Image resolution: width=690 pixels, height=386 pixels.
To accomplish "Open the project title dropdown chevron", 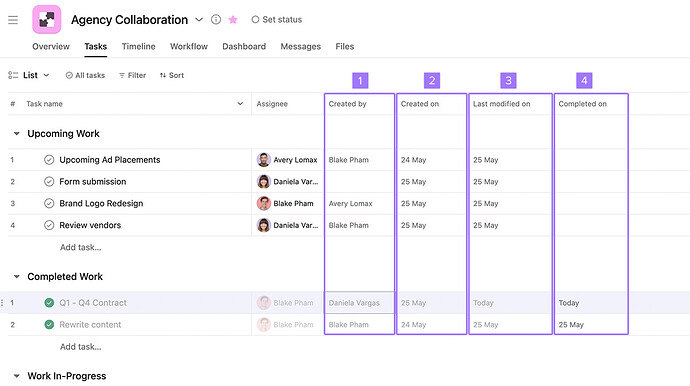I will 199,19.
